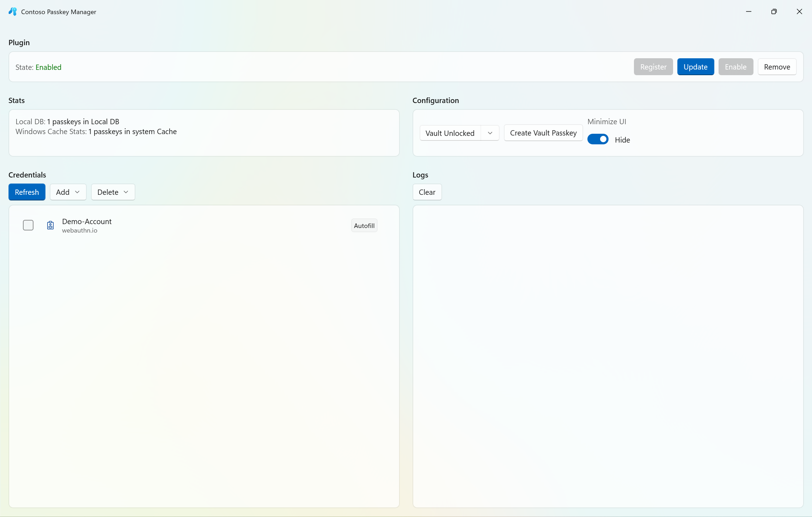Screen dimensions: 812x517
Task: Refresh the credentials list
Action: 26,192
